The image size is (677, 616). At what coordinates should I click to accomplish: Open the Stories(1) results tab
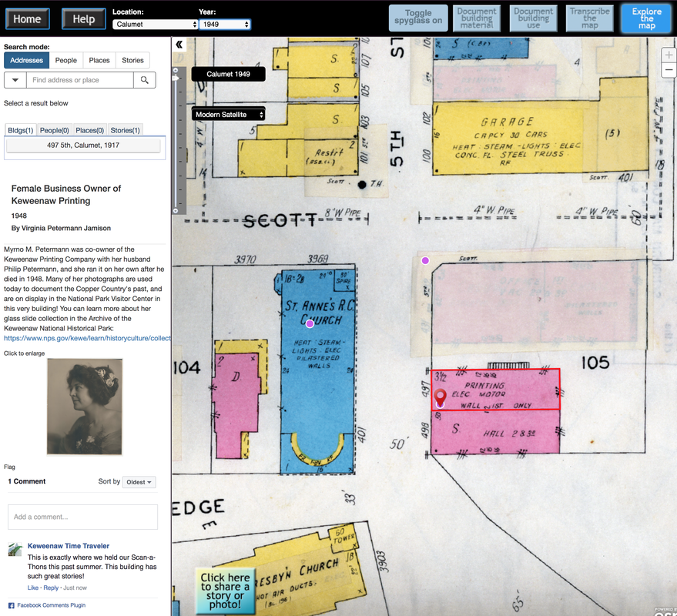[x=126, y=130]
